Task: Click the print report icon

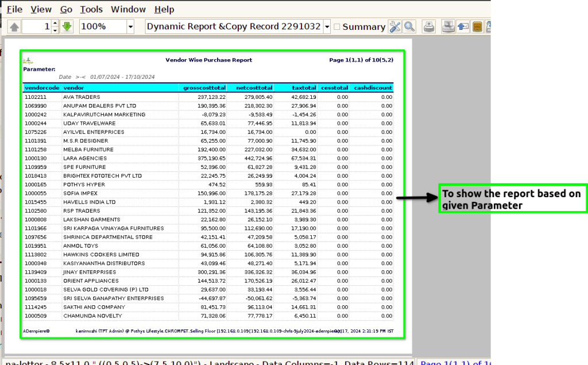Action: tap(428, 26)
